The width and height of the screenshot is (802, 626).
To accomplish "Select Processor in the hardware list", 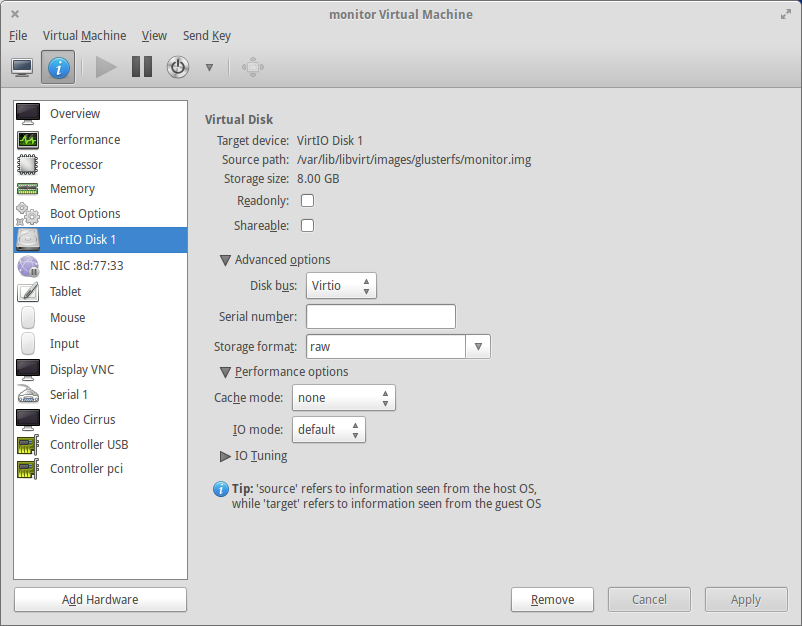I will tap(76, 165).
